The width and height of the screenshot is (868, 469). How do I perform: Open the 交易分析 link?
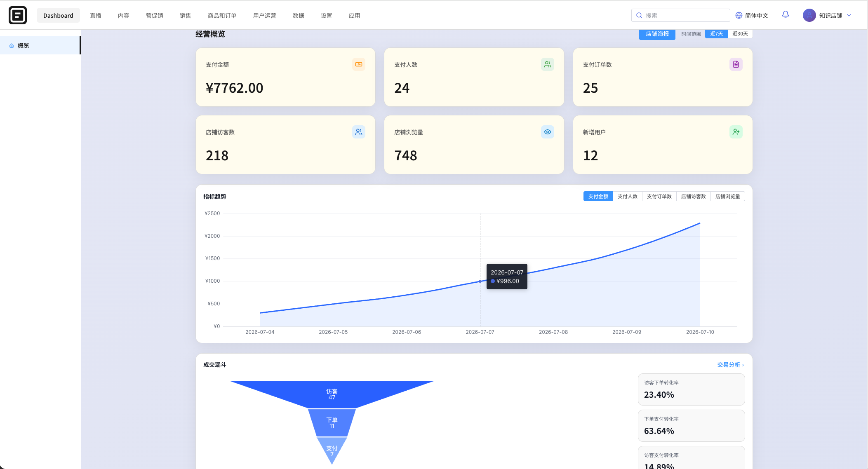coord(730,365)
